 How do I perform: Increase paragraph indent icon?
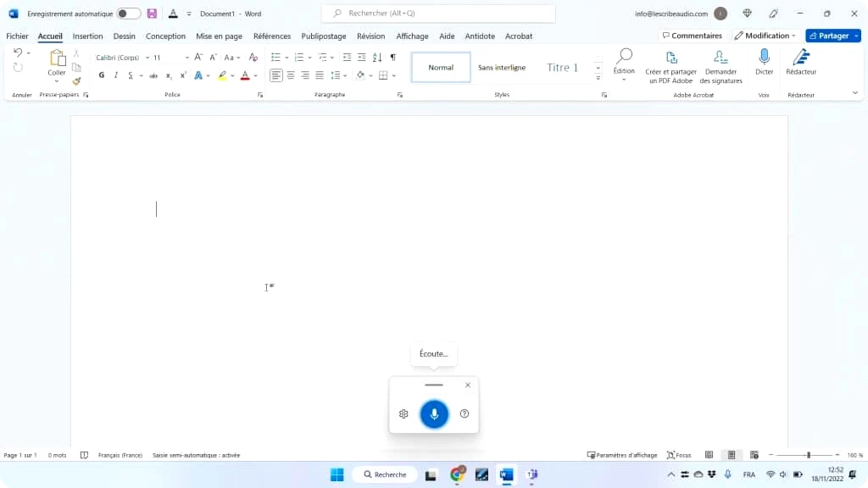coord(361,57)
